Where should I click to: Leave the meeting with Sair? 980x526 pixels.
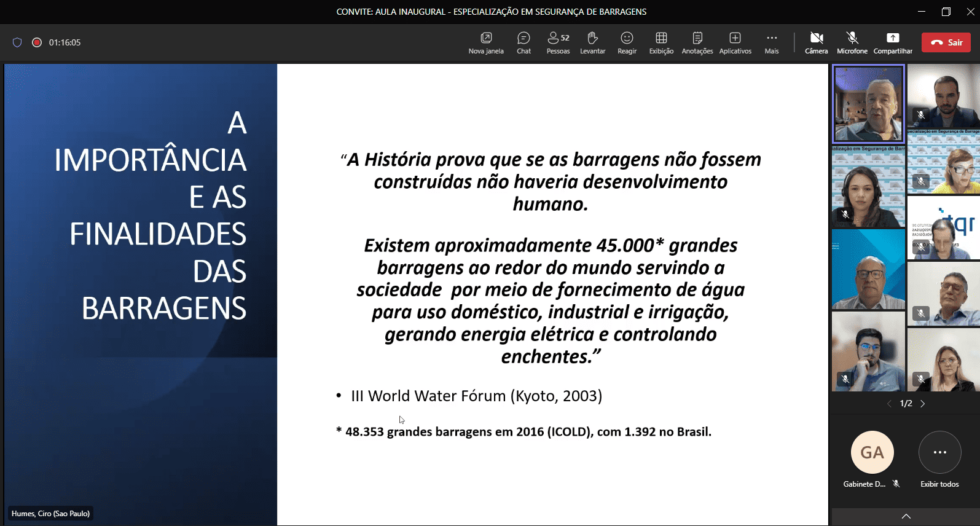pos(946,42)
